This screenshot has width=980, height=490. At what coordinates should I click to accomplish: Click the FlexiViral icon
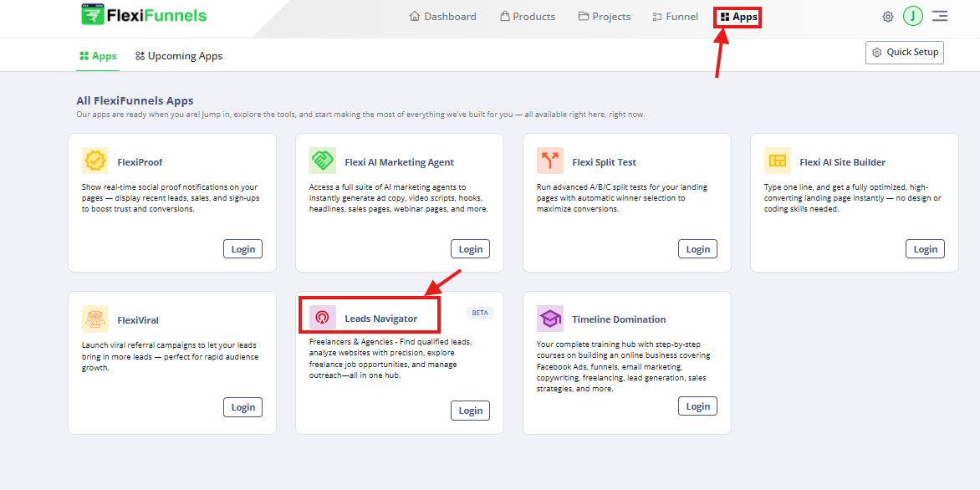click(x=95, y=319)
